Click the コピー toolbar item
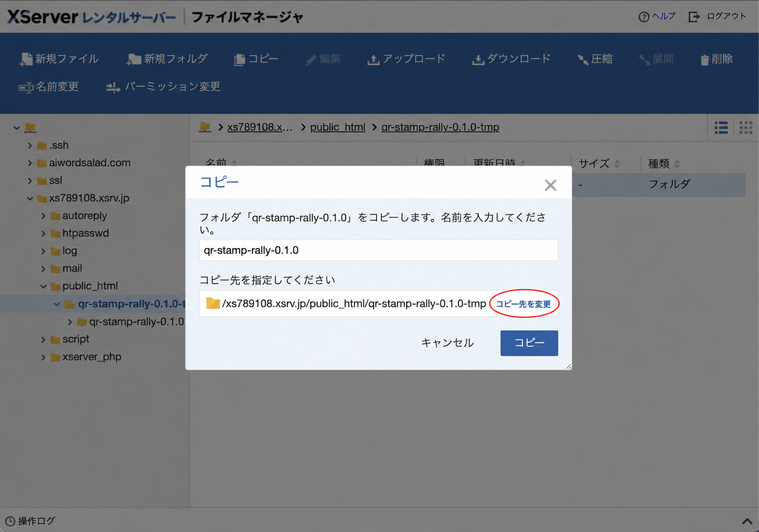 [x=256, y=59]
